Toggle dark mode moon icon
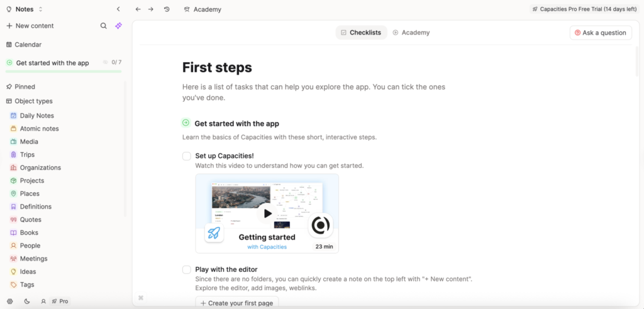 (27, 301)
